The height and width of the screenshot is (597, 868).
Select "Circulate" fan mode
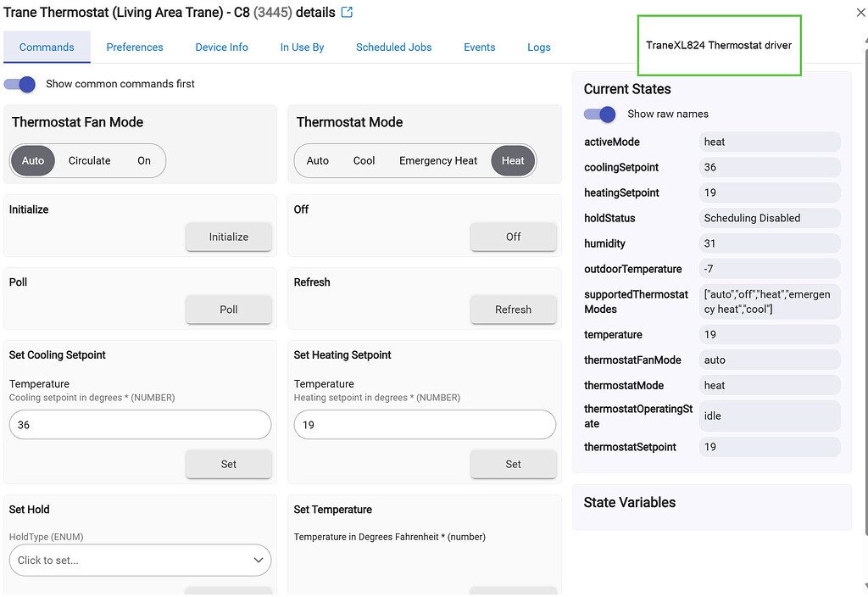(89, 160)
